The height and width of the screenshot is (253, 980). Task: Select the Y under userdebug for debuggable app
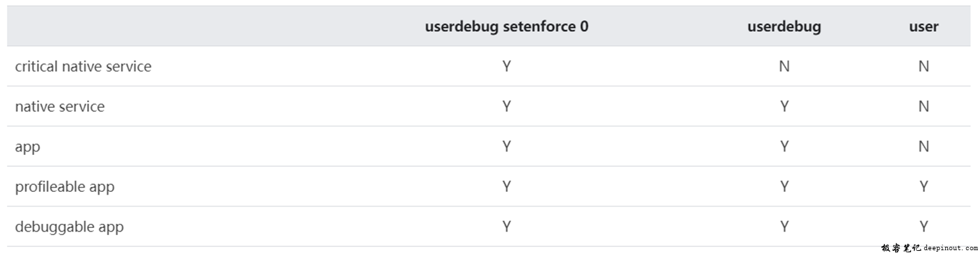pyautogui.click(x=784, y=227)
